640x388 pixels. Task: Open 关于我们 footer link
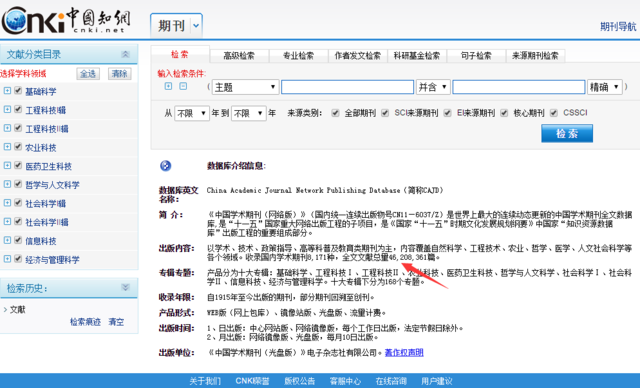pyautogui.click(x=205, y=381)
